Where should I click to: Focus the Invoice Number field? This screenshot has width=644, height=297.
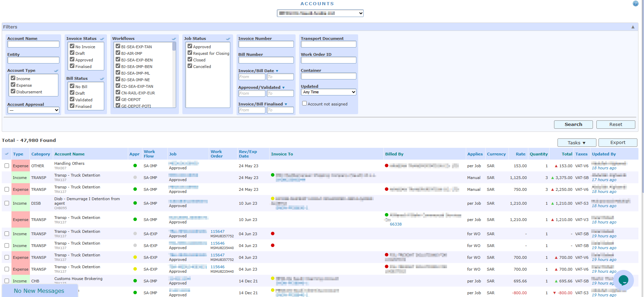(x=266, y=44)
